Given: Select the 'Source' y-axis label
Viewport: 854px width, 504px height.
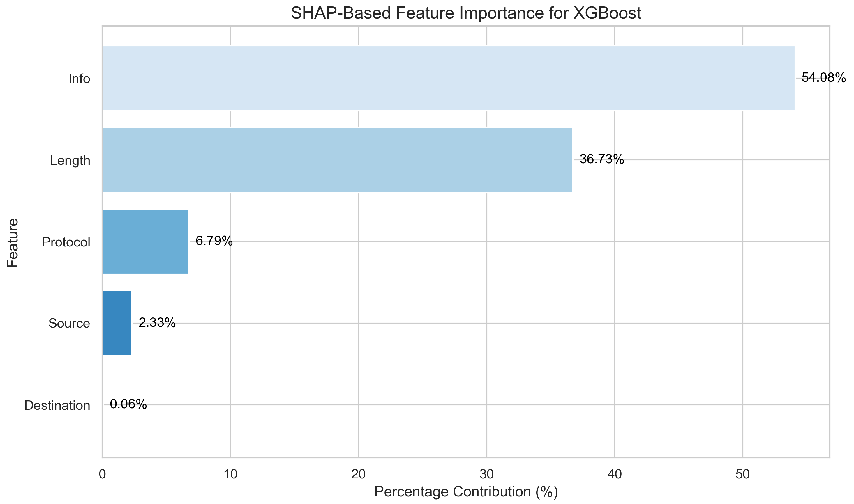Looking at the screenshot, I should (69, 323).
